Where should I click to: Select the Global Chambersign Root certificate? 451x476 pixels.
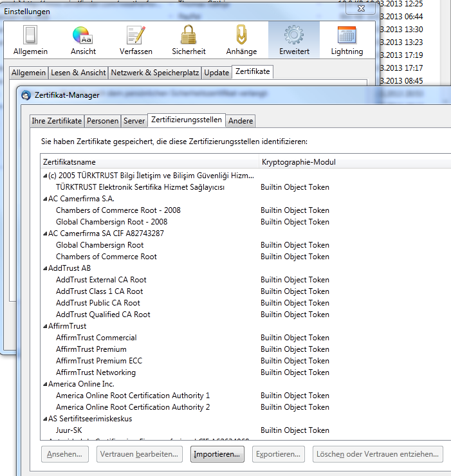point(100,245)
